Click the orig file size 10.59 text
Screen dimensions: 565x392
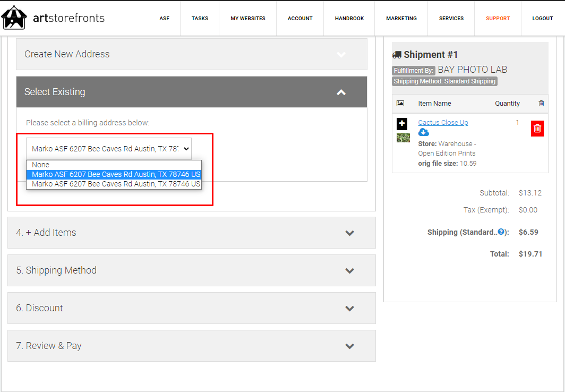click(x=447, y=163)
